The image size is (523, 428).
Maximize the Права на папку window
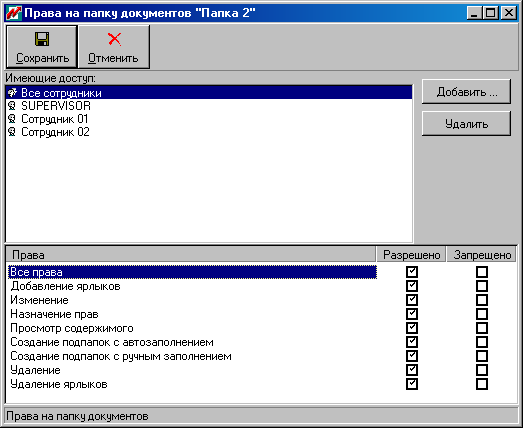click(x=490, y=13)
